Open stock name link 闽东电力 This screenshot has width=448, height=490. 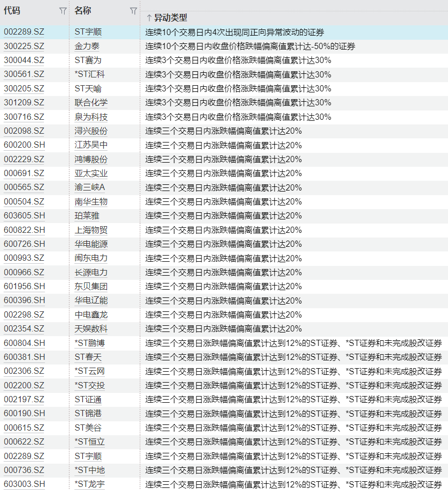pos(91,258)
